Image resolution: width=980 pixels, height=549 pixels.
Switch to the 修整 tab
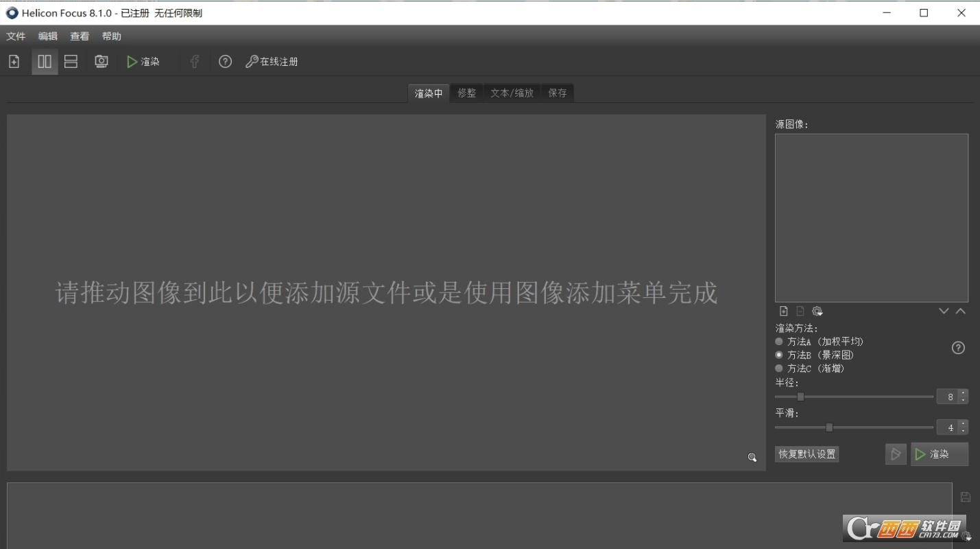(x=466, y=93)
